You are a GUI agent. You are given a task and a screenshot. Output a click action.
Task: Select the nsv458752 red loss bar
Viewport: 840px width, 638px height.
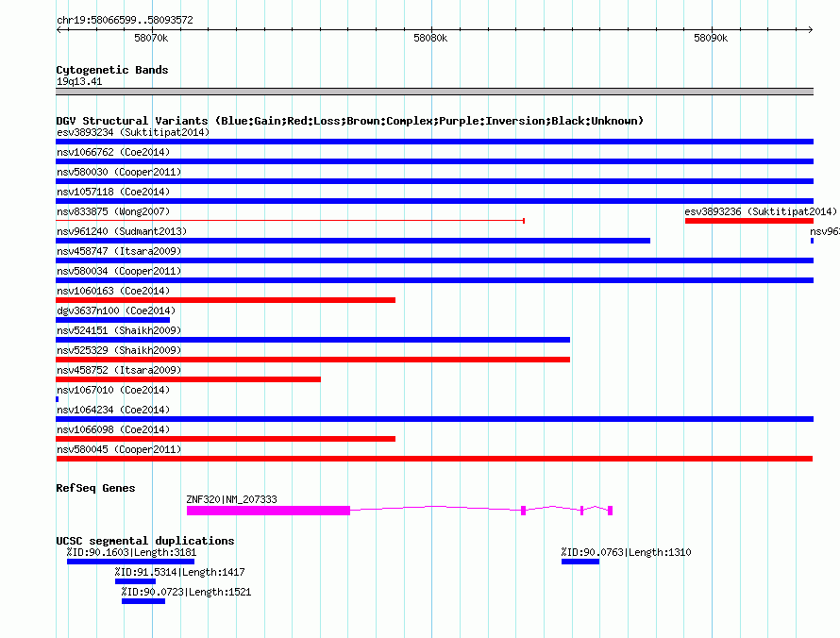click(x=188, y=379)
